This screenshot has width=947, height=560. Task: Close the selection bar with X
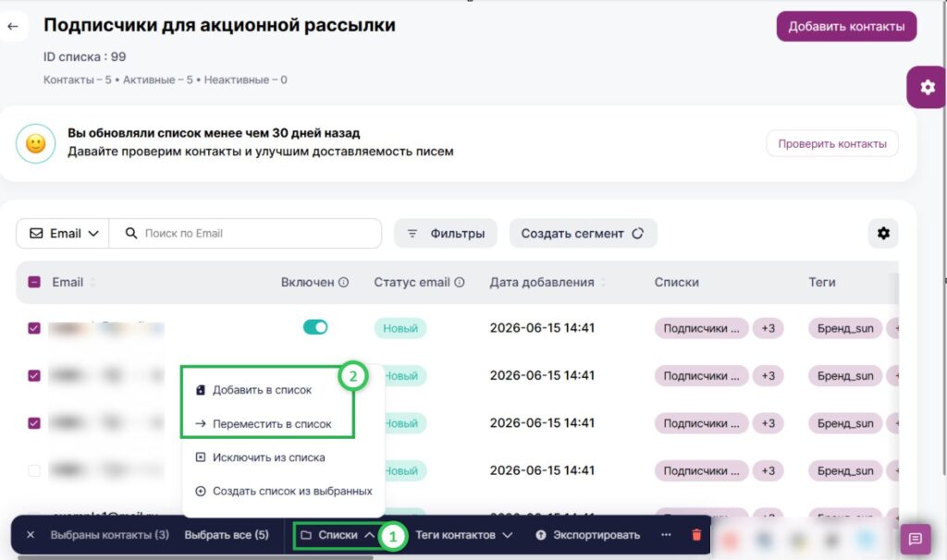coord(31,535)
